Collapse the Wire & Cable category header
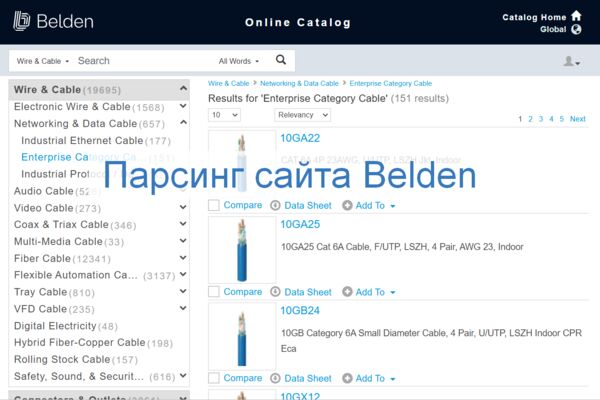Screen dimensions: 600x400 click(183, 89)
